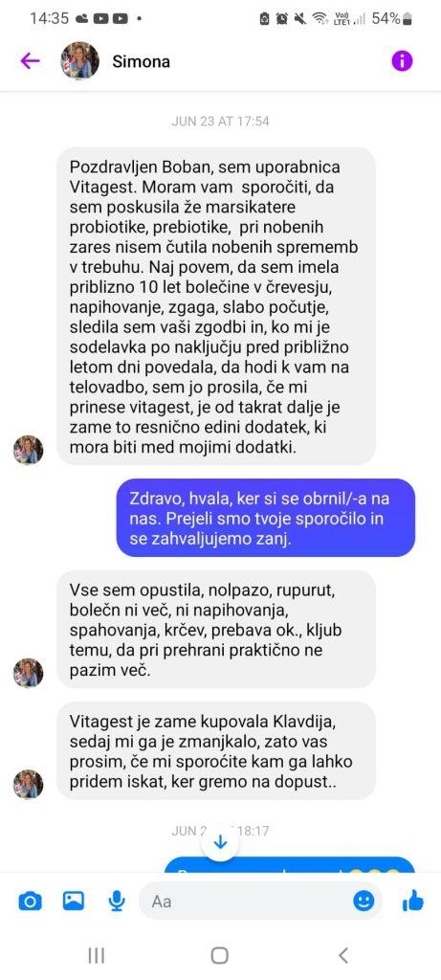Screen dimensions: 441x980
Task: Tap avatar beside the 'Vse sem opustila' message
Action: pyautogui.click(x=29, y=673)
